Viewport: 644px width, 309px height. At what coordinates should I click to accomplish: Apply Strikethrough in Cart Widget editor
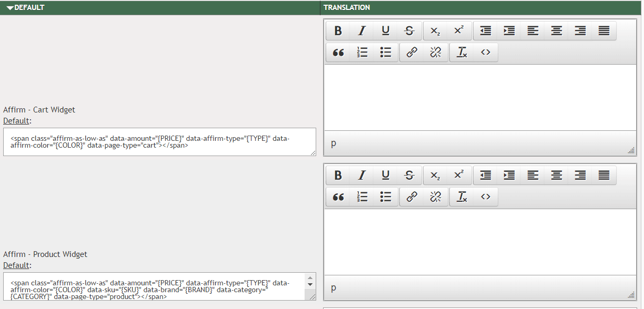coord(409,31)
